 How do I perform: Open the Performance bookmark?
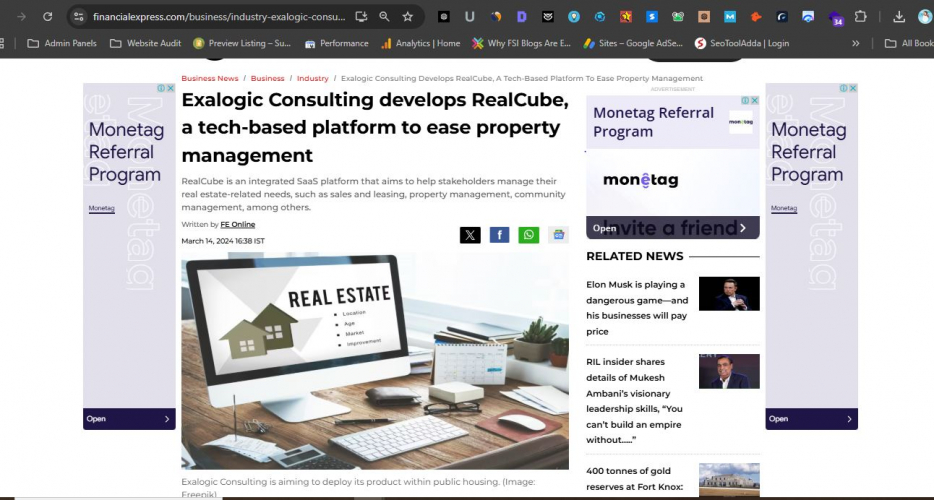click(x=337, y=43)
